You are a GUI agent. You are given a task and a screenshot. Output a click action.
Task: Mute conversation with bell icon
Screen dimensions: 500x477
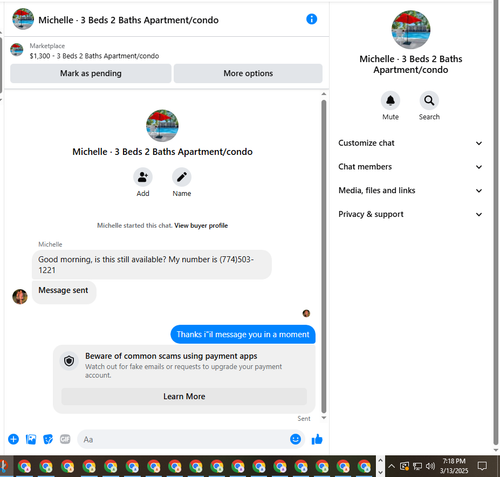[390, 100]
